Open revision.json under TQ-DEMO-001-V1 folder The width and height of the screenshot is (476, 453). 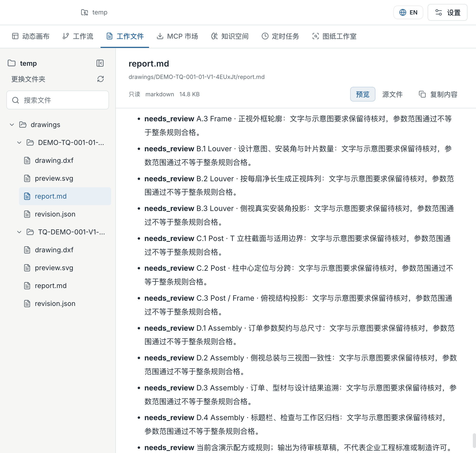click(x=65, y=304)
